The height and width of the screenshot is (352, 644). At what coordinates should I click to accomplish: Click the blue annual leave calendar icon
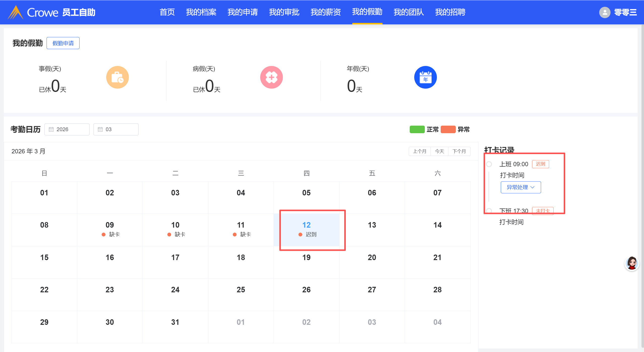[425, 77]
